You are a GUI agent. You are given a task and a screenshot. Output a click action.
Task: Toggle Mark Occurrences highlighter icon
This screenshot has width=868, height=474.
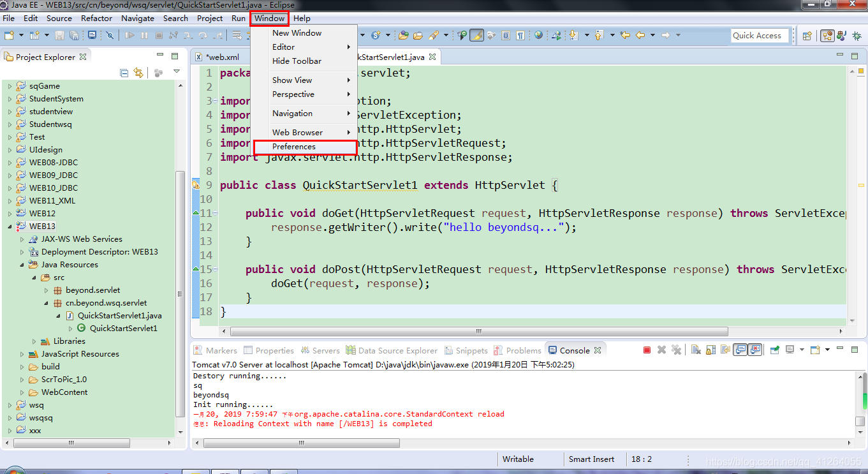pos(477,35)
